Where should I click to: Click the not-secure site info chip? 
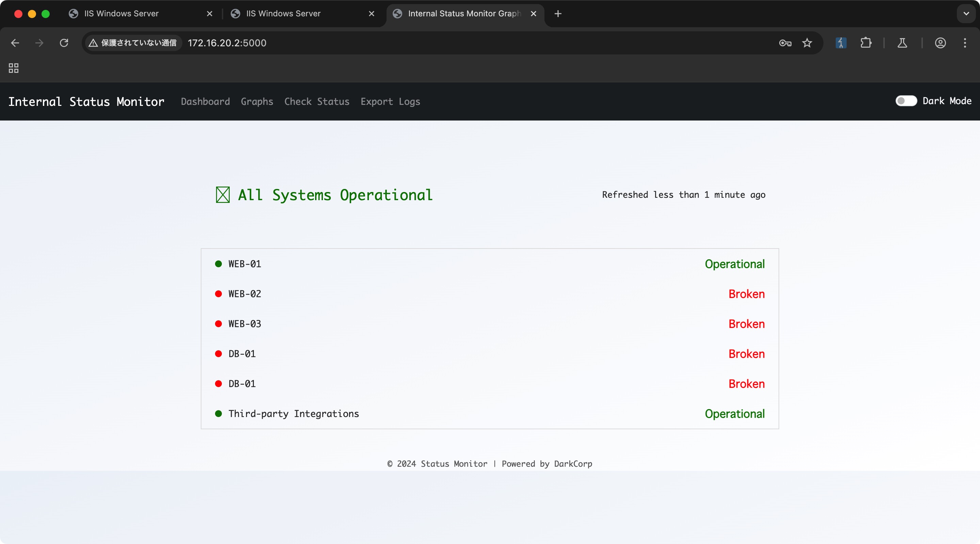[x=133, y=43]
